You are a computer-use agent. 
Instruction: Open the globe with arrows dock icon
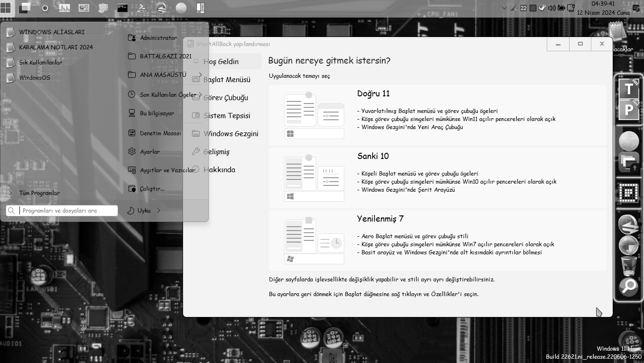629,224
